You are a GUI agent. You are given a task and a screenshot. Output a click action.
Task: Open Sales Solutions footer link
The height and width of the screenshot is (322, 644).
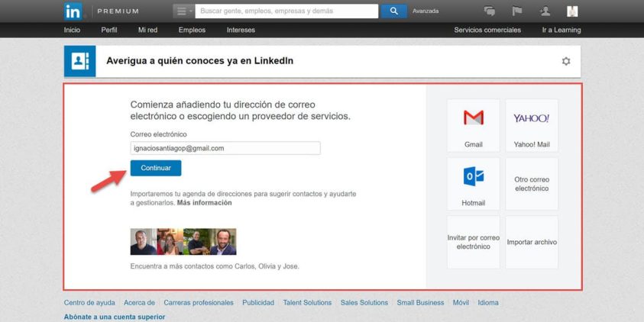pyautogui.click(x=364, y=303)
